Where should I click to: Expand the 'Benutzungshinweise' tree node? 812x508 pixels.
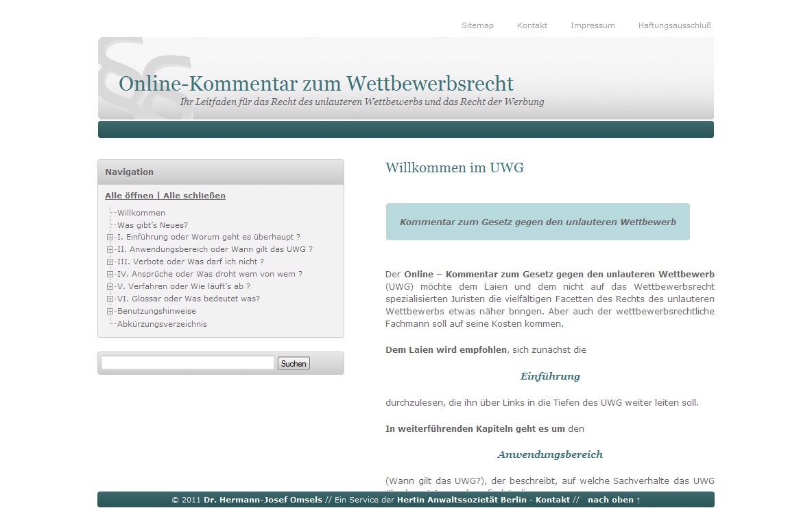(110, 311)
